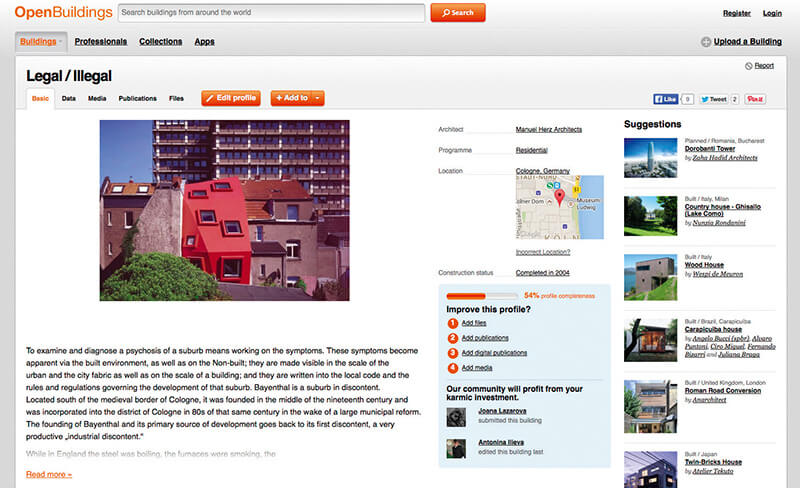The width and height of the screenshot is (800, 488).
Task: Click the Facebook Like button
Action: coord(666,99)
